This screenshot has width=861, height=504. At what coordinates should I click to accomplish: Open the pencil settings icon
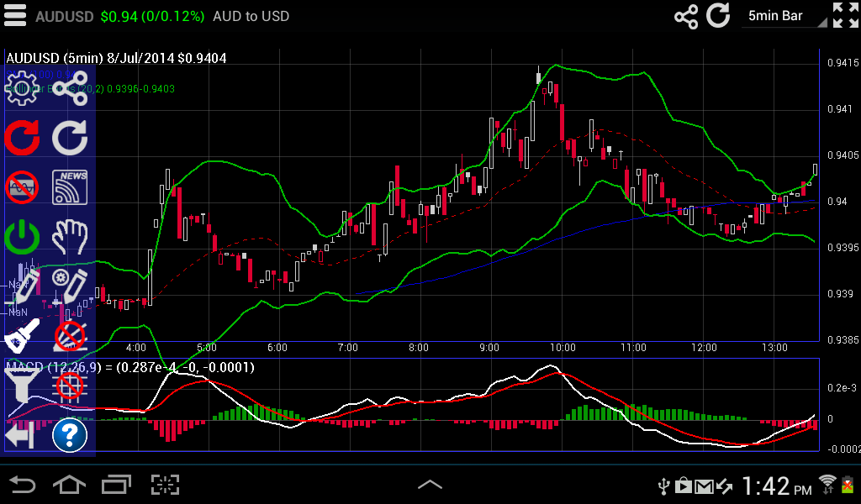(x=71, y=286)
